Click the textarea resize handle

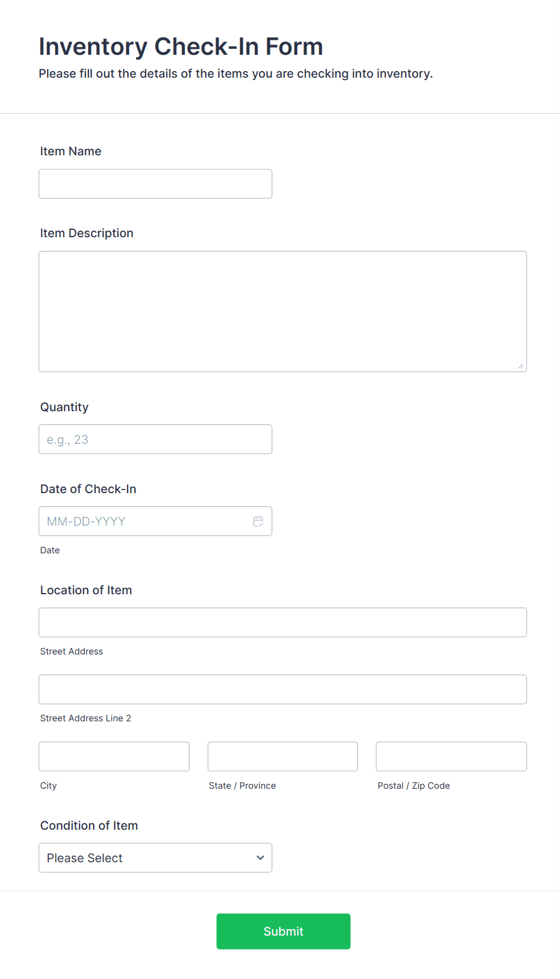(521, 365)
